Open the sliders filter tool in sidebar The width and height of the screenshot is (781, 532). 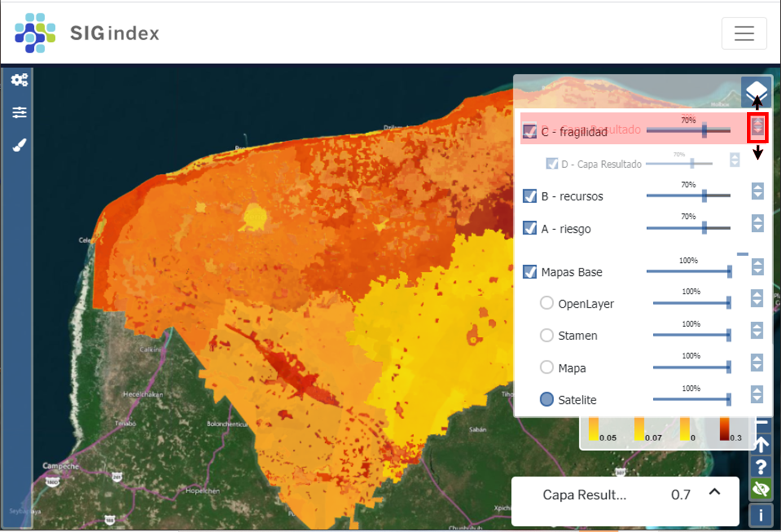click(x=19, y=112)
